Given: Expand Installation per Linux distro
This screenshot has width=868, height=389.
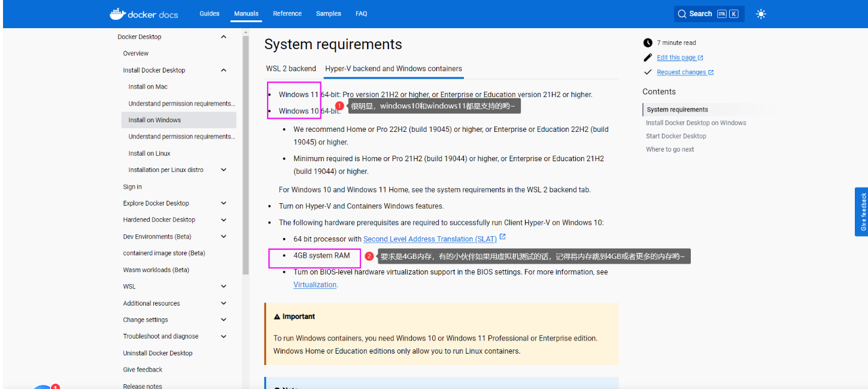Looking at the screenshot, I should (223, 170).
